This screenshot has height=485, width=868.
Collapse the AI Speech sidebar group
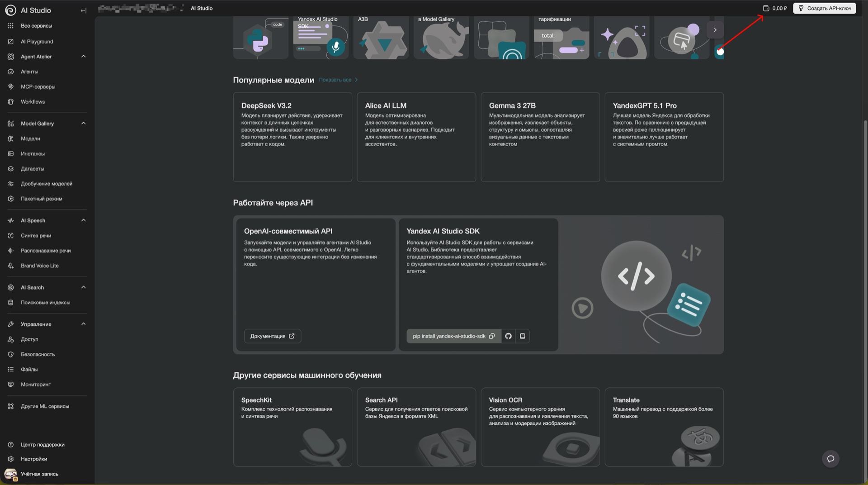pyautogui.click(x=83, y=220)
